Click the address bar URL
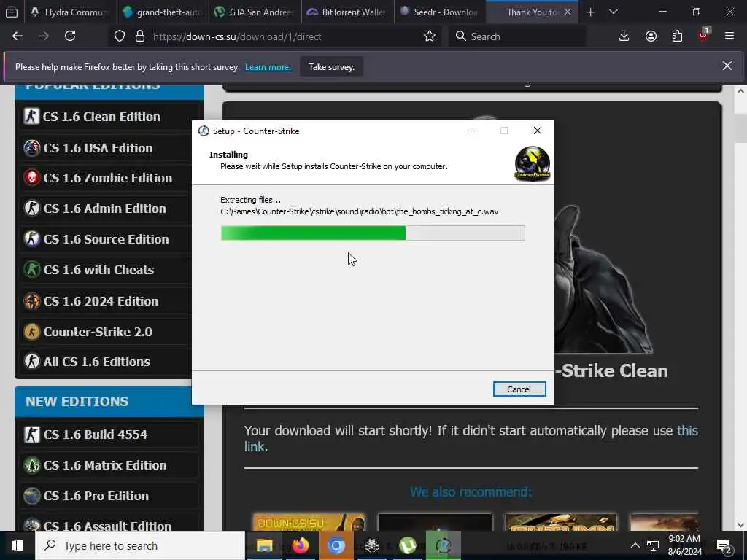This screenshot has width=747, height=560. click(237, 36)
